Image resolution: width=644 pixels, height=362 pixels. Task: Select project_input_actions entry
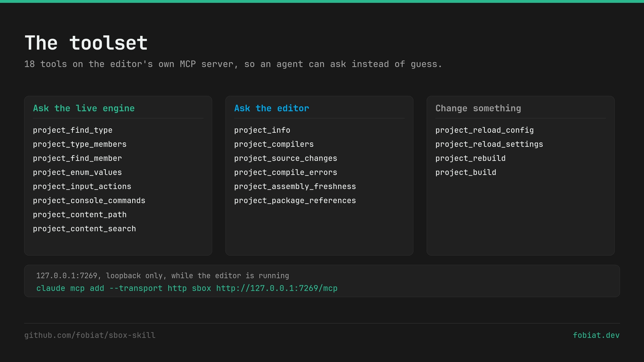82,186
